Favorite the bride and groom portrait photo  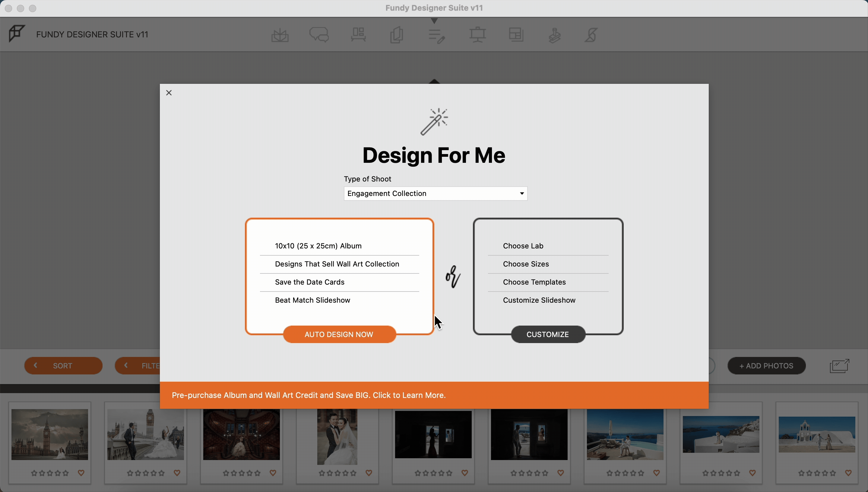(369, 473)
